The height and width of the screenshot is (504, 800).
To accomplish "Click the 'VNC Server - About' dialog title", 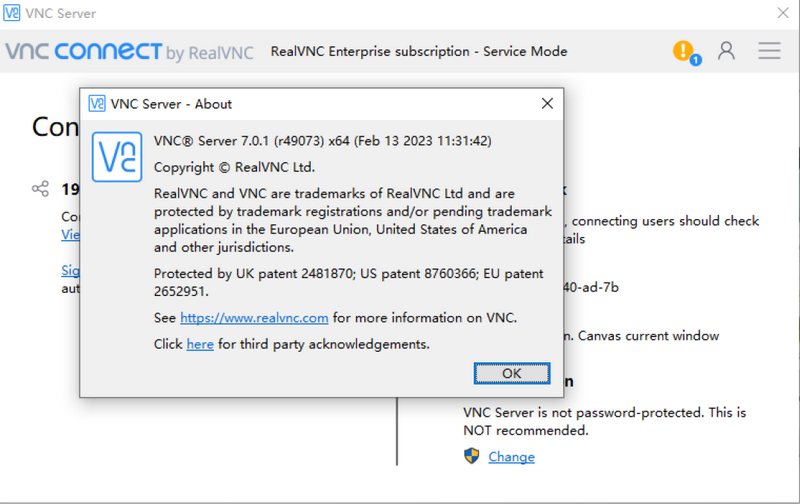I will pos(171,104).
